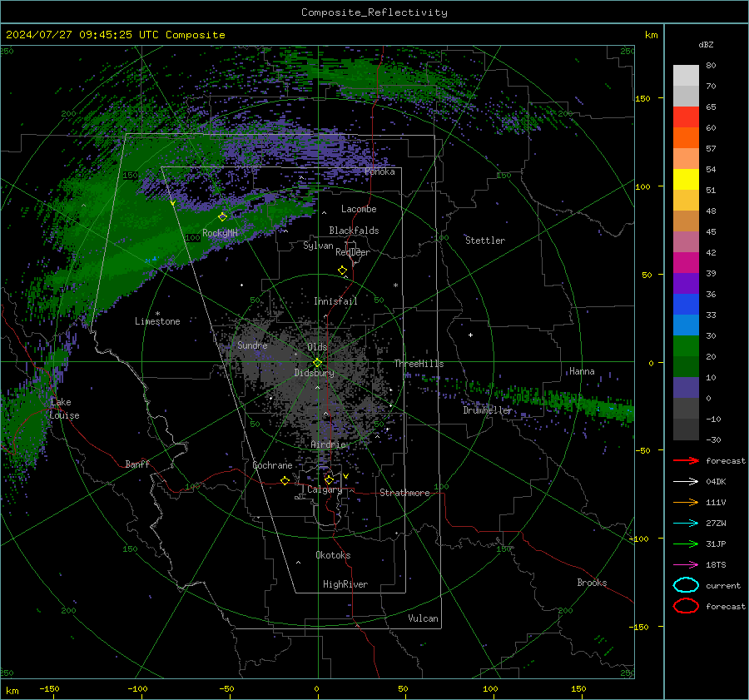The image size is (749, 700).
Task: Click the Strathmore city label
Action: coord(404,493)
